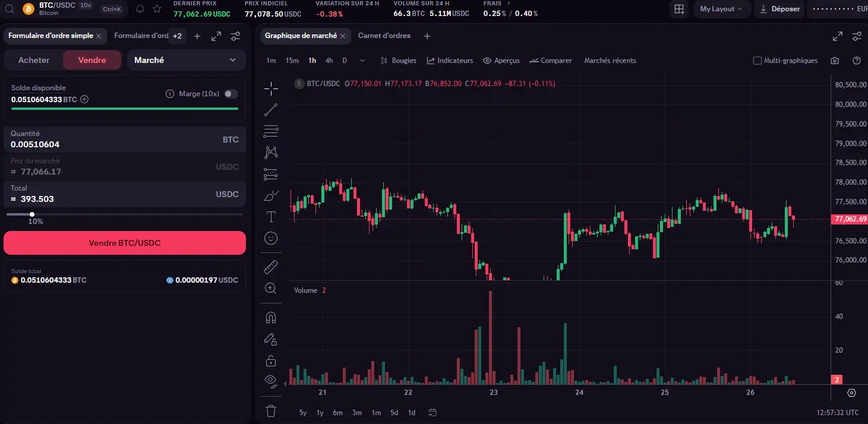Open the notifications bell icon
Image resolution: width=868 pixels, height=424 pixels.
click(x=140, y=9)
